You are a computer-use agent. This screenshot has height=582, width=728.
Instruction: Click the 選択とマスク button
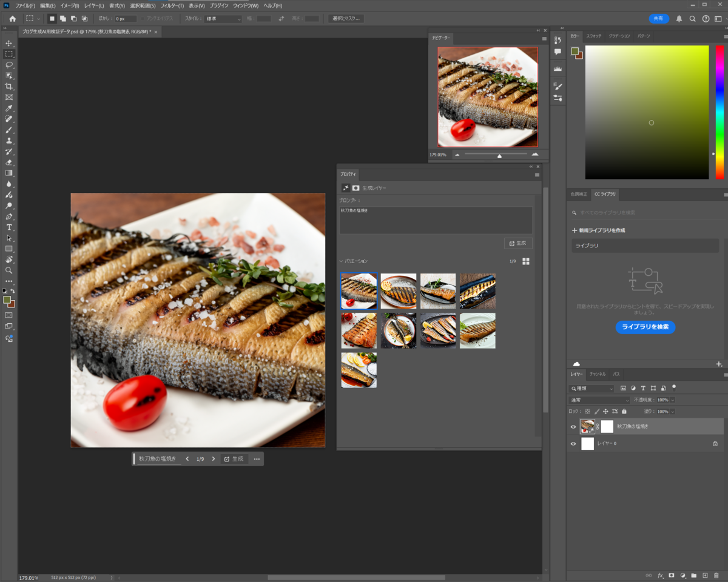[346, 19]
